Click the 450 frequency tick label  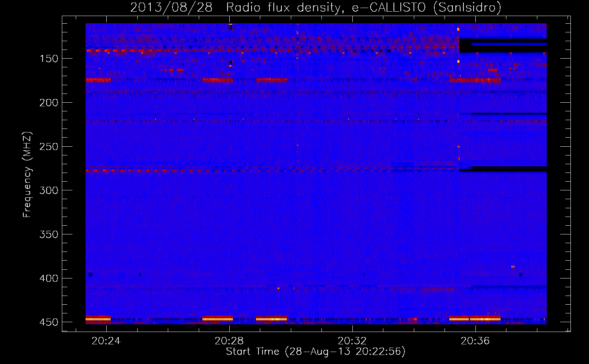click(48, 322)
